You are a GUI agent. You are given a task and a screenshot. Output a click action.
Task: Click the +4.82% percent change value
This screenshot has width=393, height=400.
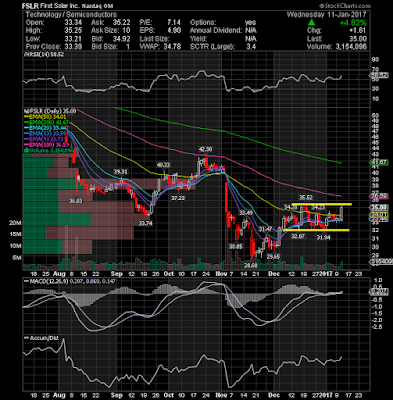[x=353, y=23]
